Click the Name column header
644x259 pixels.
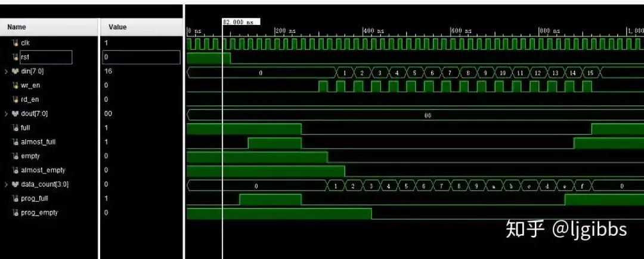[x=17, y=27]
